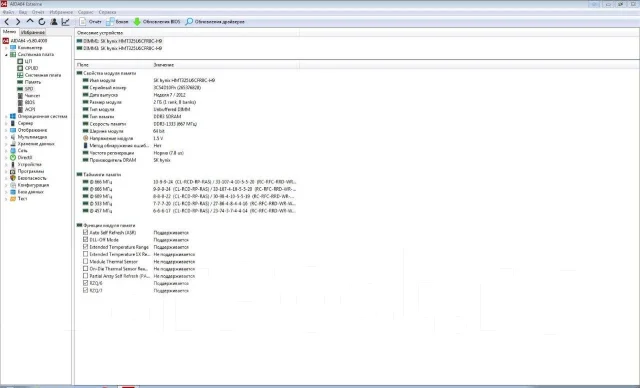This screenshot has height=388, width=640.
Task: Toggle the RZQ/7 checkbox
Action: [x=85, y=290]
